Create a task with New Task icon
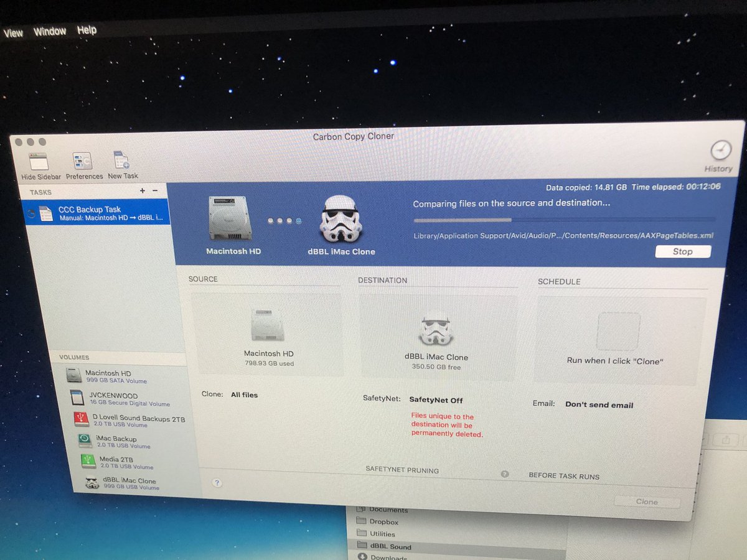This screenshot has height=560, width=747. click(121, 161)
